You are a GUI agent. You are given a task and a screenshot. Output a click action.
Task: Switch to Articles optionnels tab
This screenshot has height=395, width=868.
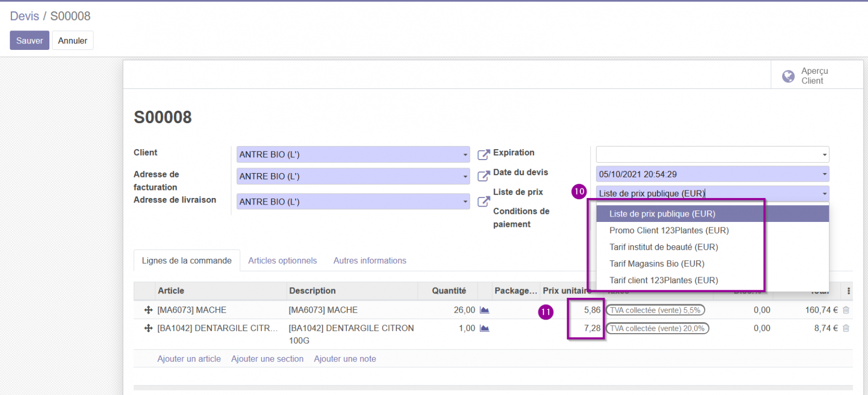[282, 261]
